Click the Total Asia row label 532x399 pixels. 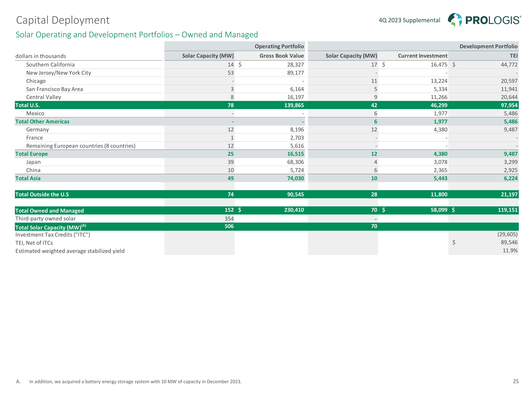click(x=28, y=178)
